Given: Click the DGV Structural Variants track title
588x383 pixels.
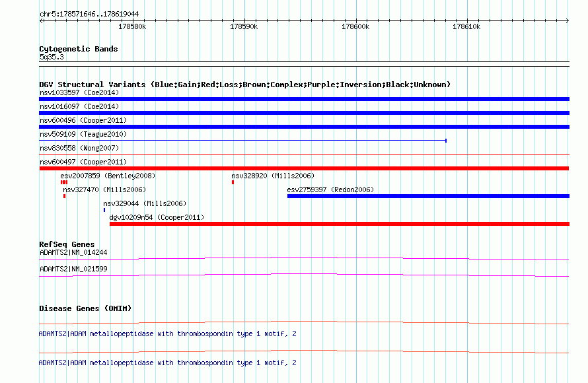Looking at the screenshot, I should pos(244,85).
